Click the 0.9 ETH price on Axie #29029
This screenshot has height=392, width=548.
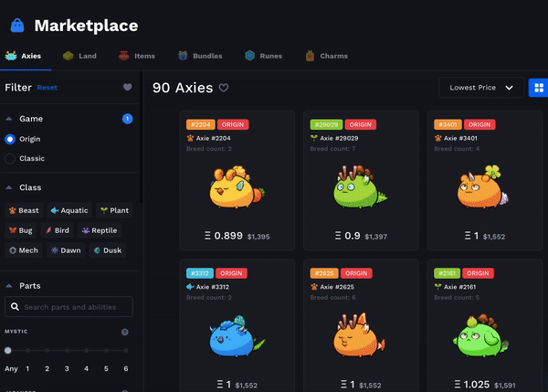coord(347,236)
